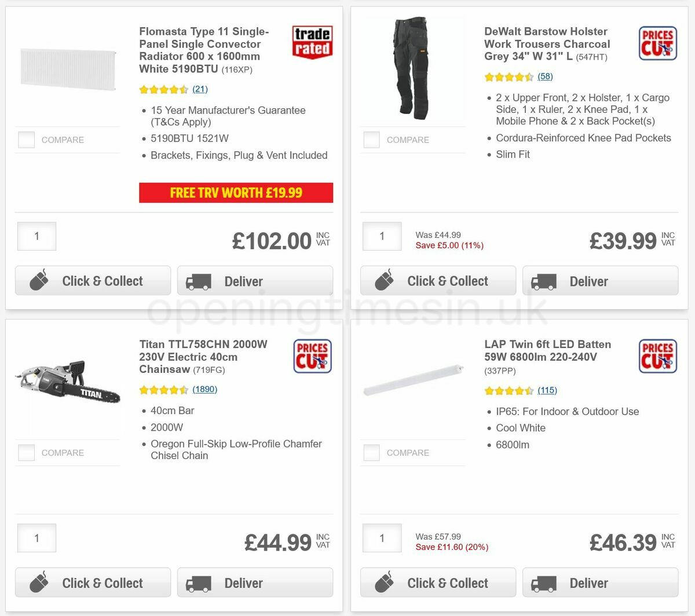Click the chainsaw quantity input field
This screenshot has height=616, width=695.
36,538
